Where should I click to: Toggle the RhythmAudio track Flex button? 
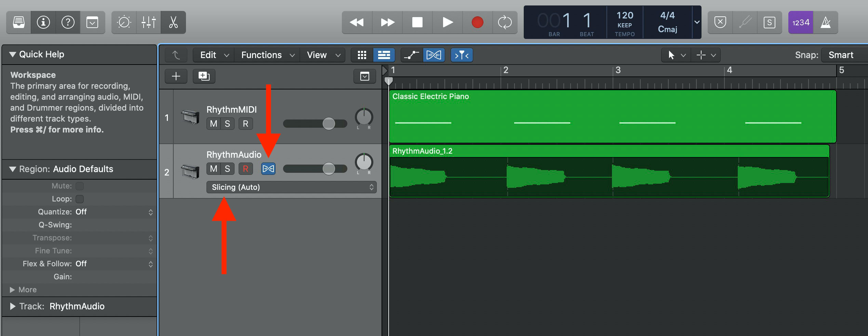click(x=268, y=169)
